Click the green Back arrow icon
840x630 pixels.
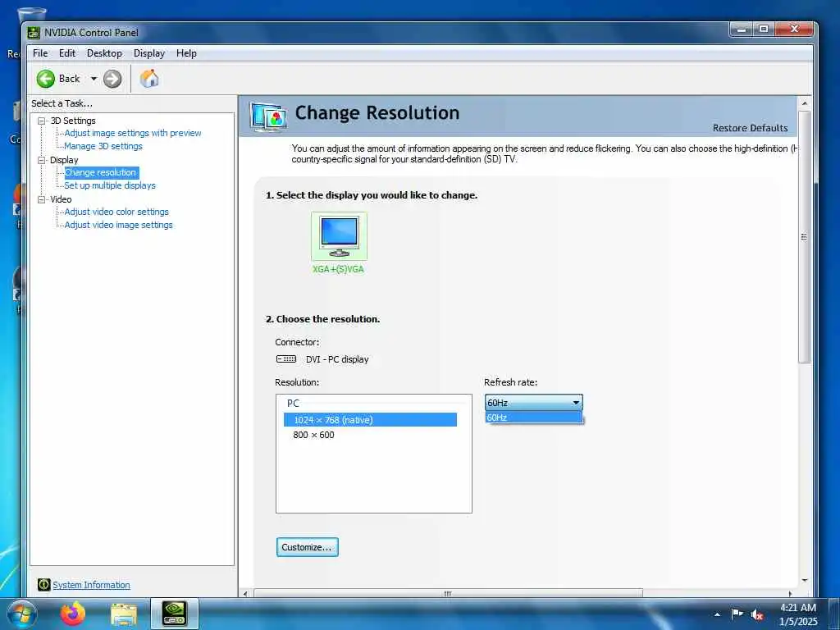(46, 79)
